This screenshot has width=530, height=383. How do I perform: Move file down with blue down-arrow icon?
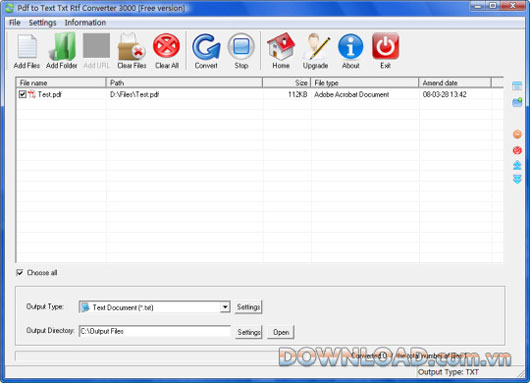click(x=517, y=179)
